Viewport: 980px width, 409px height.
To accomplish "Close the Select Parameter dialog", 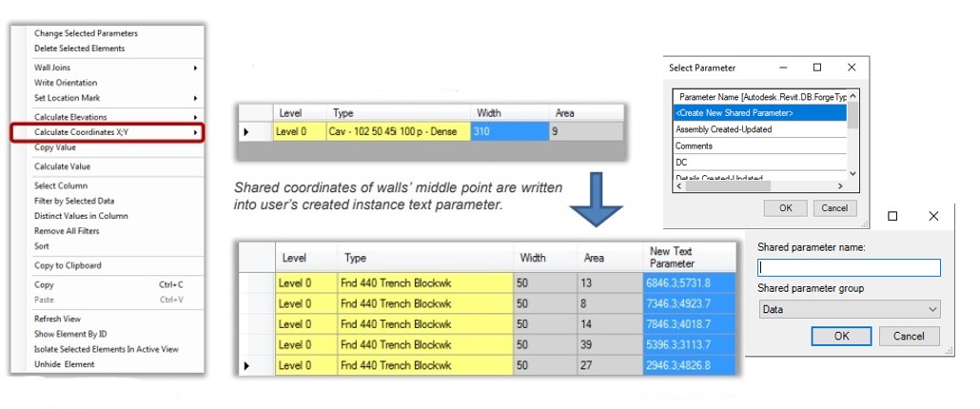I will pyautogui.click(x=851, y=68).
